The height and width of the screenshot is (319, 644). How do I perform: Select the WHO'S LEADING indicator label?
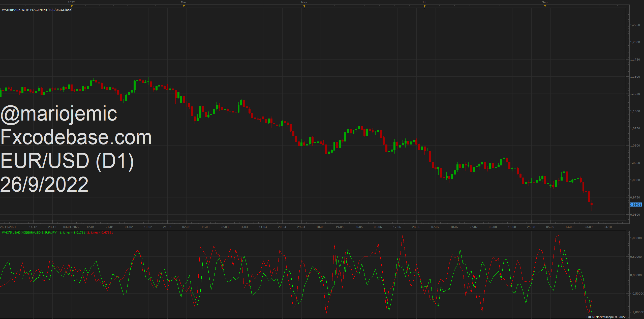point(30,233)
